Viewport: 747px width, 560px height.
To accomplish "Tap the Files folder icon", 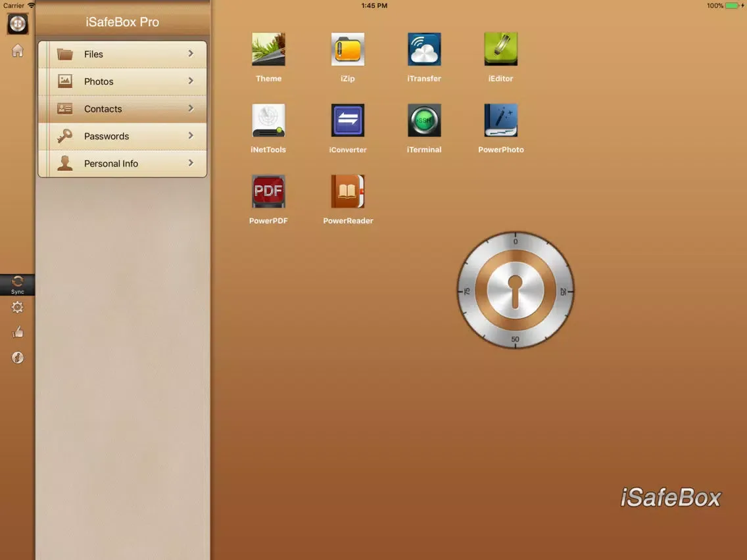I will (x=65, y=54).
